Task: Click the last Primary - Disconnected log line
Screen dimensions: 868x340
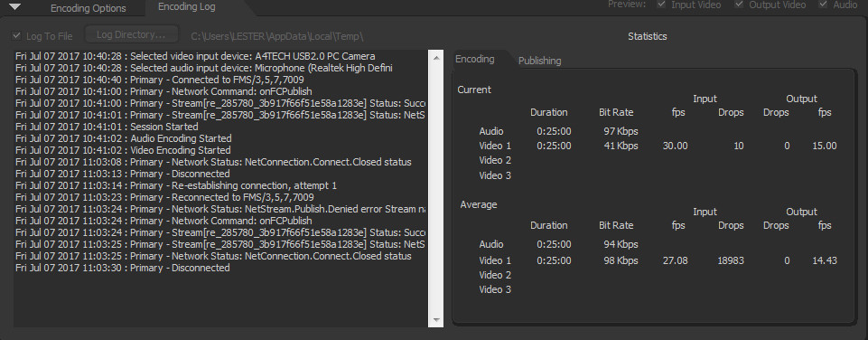Action: point(122,268)
